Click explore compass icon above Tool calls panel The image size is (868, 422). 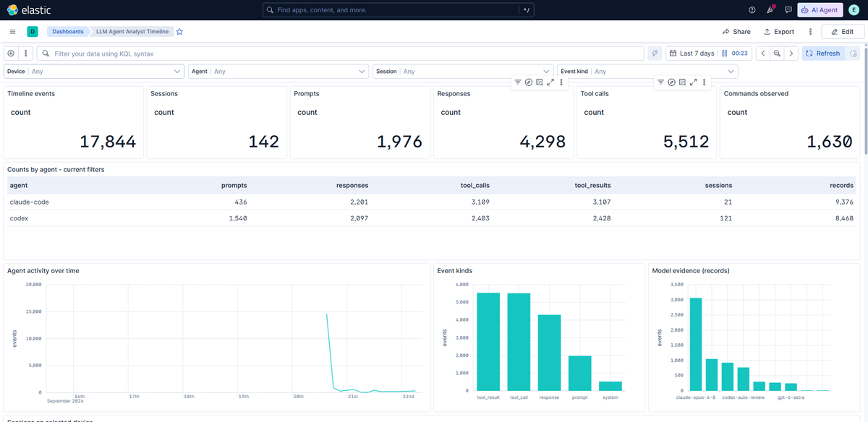[671, 82]
